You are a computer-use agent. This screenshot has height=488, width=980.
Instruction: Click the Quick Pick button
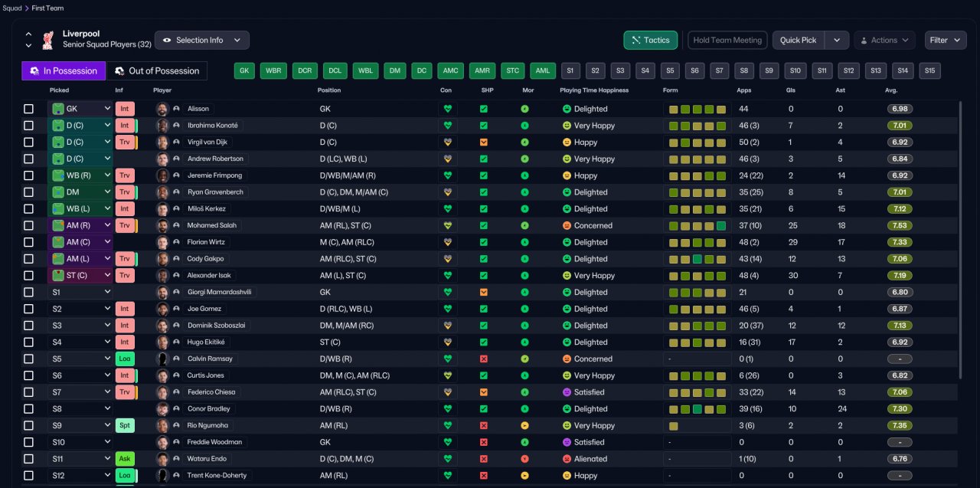798,40
